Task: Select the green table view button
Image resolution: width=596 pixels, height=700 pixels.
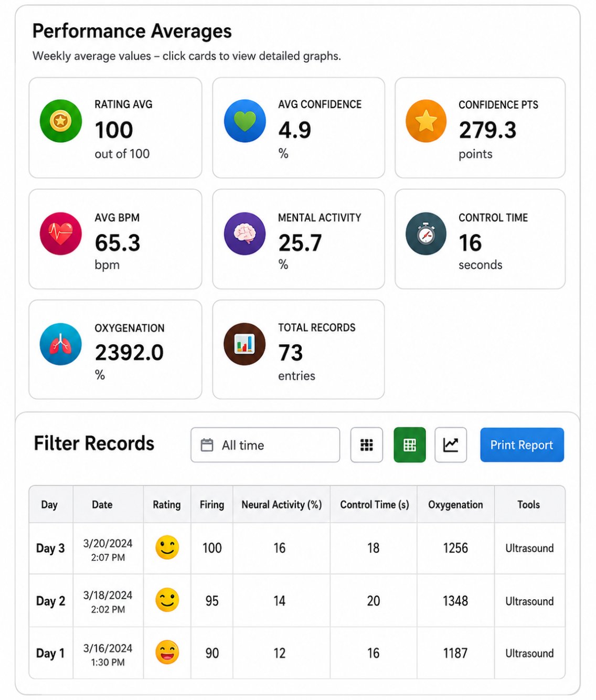Action: coord(410,445)
